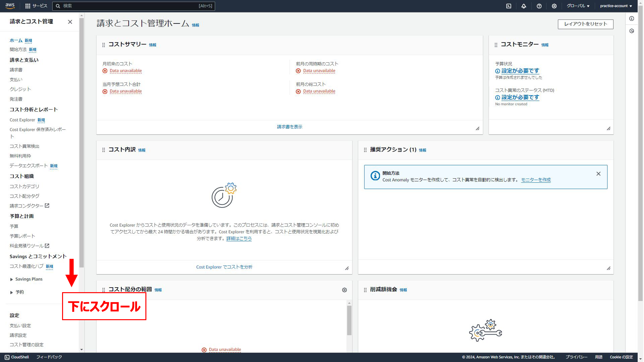644x362 pixels.
Task: Open the gear icon on コスト配分の範囲 widget
Action: (344, 290)
